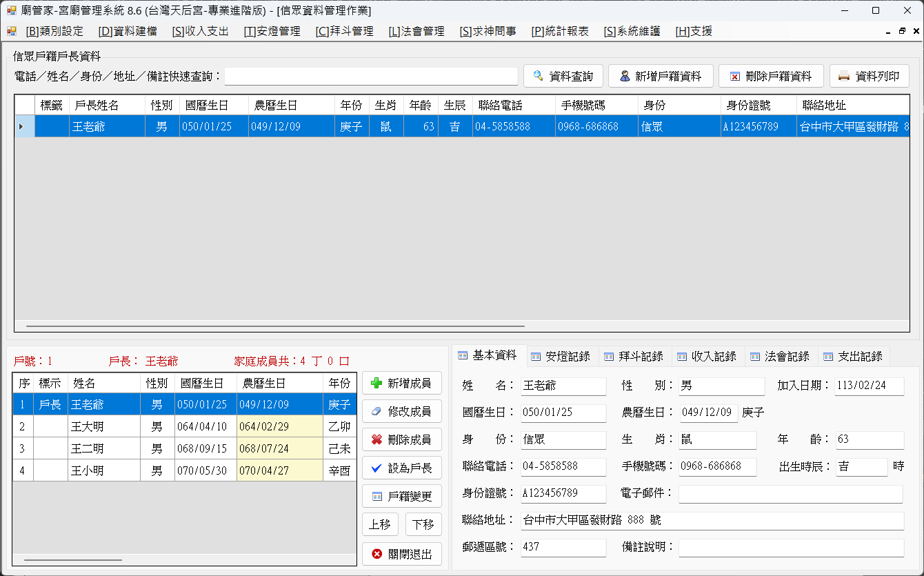Open the [S]求神問事 menu
The image size is (924, 576).
point(488,31)
